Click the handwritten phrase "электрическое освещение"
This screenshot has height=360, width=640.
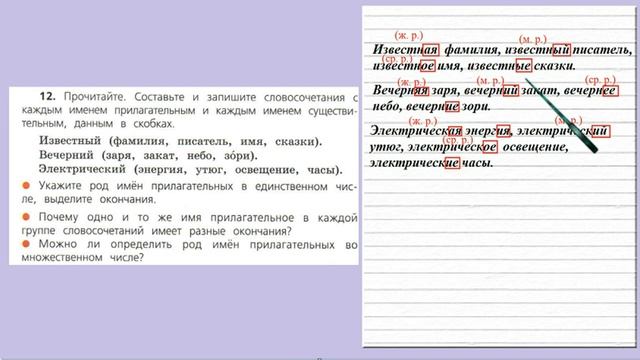[x=488, y=147]
